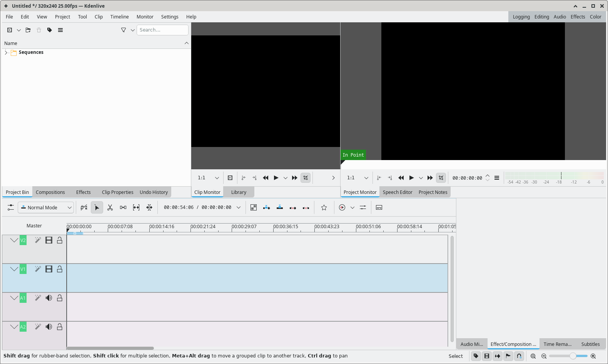Click the Create Folder icon in bin
608x364 pixels.
click(x=28, y=30)
